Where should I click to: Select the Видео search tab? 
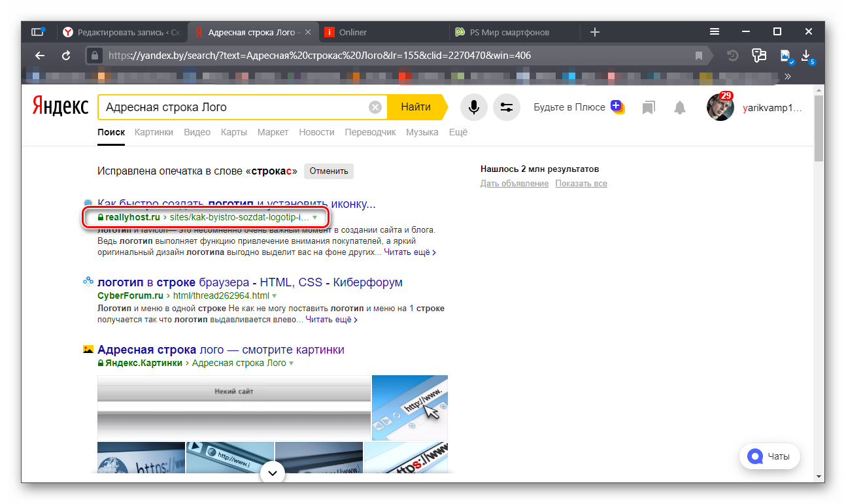pos(197,132)
